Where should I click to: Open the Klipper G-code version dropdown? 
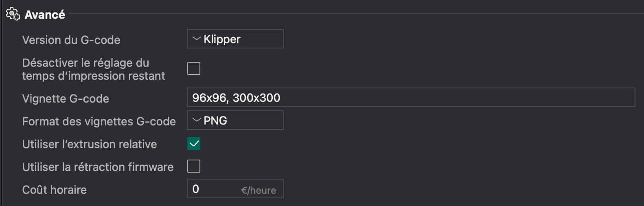pyautogui.click(x=235, y=39)
